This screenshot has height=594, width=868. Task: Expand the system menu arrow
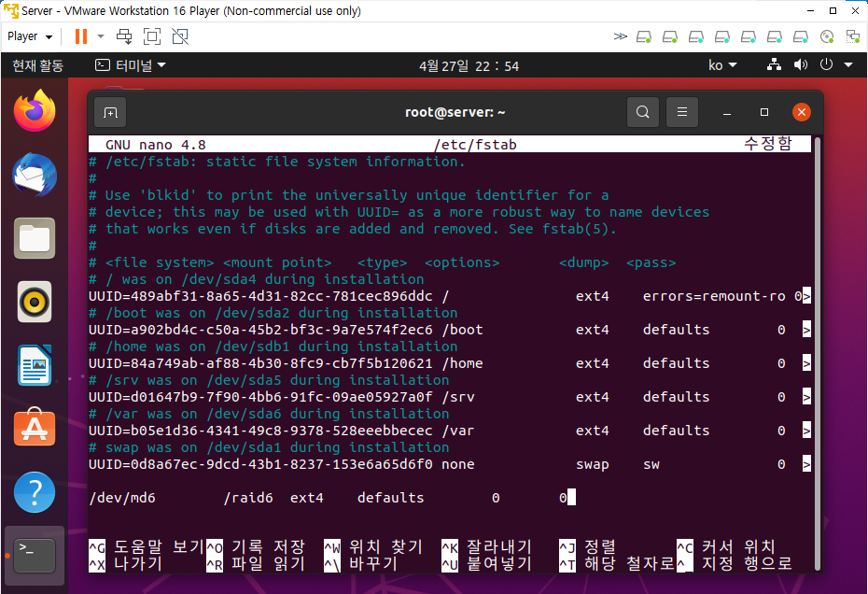pos(848,65)
